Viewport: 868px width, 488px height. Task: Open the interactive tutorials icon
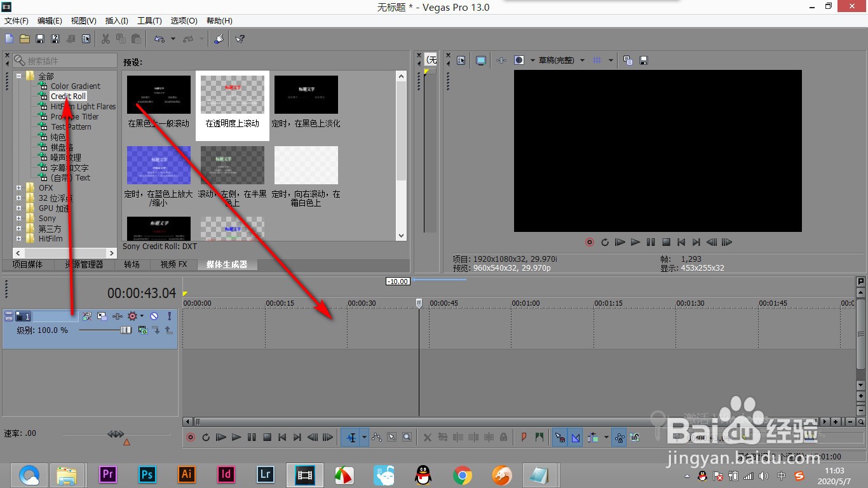pos(219,39)
